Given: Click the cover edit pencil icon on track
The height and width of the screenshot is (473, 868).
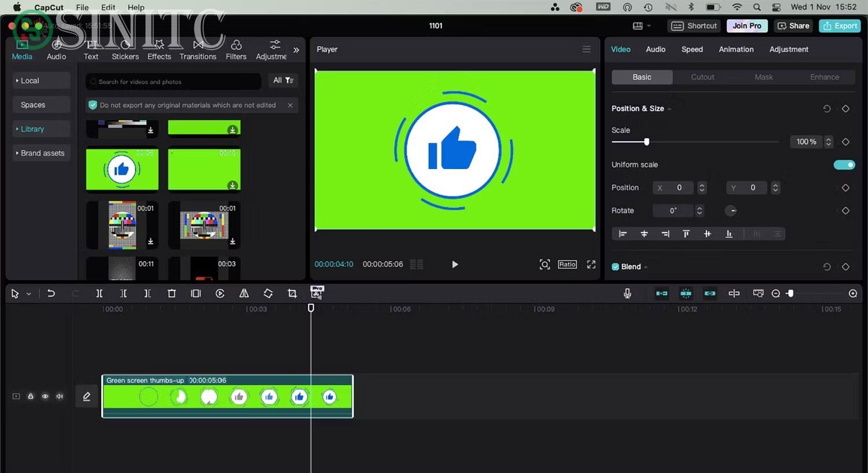Looking at the screenshot, I should coord(86,397).
